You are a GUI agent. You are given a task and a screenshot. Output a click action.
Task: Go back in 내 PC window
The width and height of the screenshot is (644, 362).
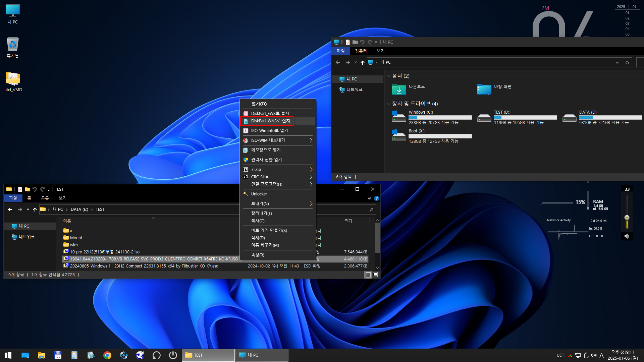[338, 62]
